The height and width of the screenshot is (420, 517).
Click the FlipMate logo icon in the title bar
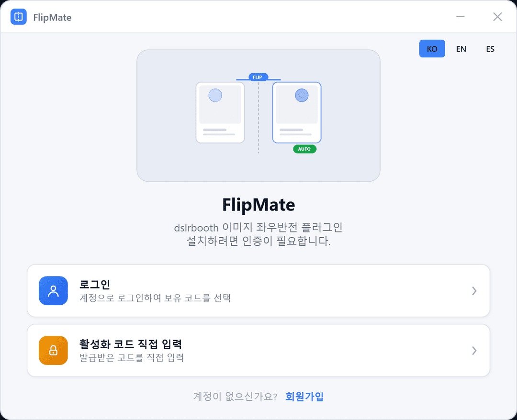tap(19, 17)
